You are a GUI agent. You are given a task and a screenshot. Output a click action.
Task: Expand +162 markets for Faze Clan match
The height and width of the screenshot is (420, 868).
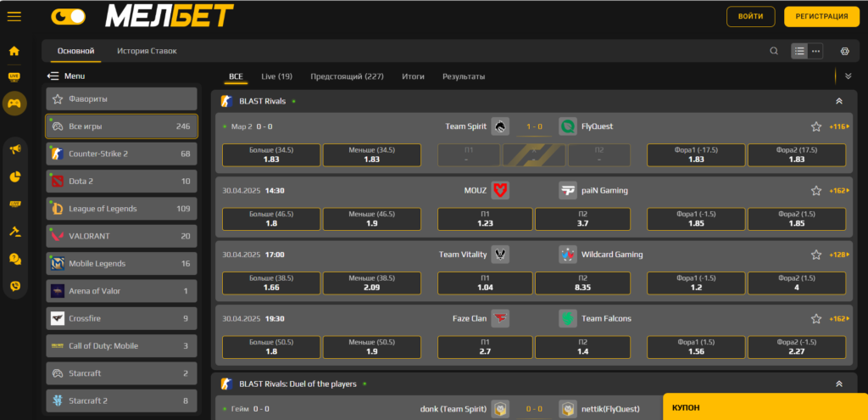839,318
